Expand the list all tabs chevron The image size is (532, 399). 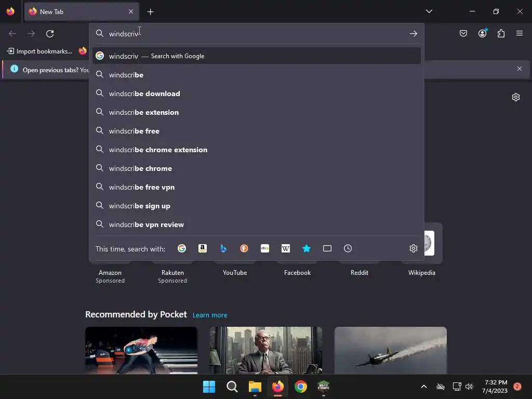pos(429,11)
